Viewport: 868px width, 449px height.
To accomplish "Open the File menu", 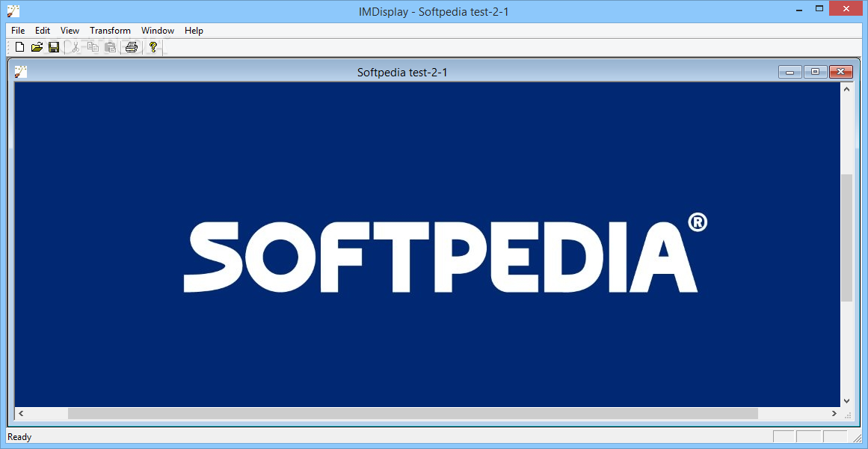I will point(18,31).
